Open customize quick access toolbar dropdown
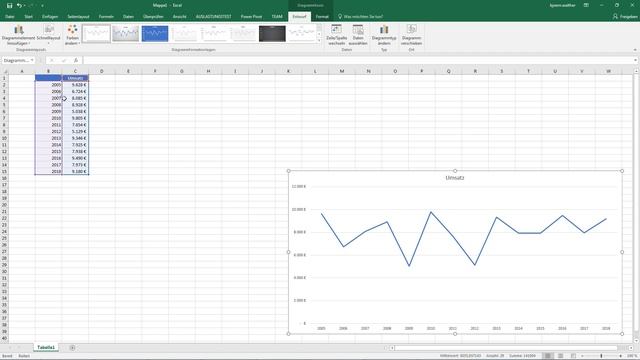The height and width of the screenshot is (360, 640). (42, 6)
